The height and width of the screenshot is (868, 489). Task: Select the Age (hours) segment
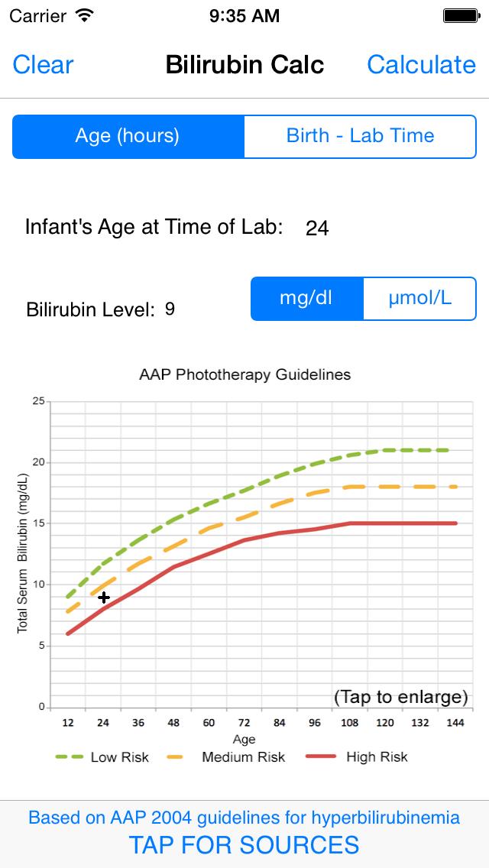(128, 136)
